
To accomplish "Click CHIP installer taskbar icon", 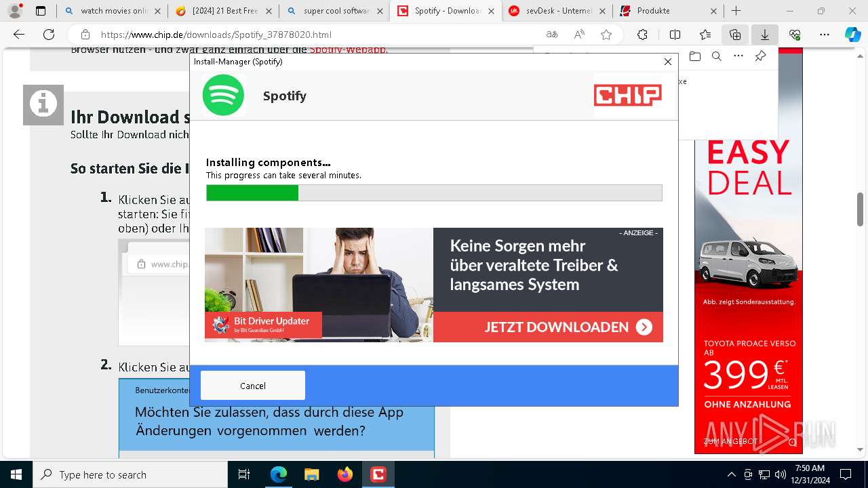I will [378, 474].
